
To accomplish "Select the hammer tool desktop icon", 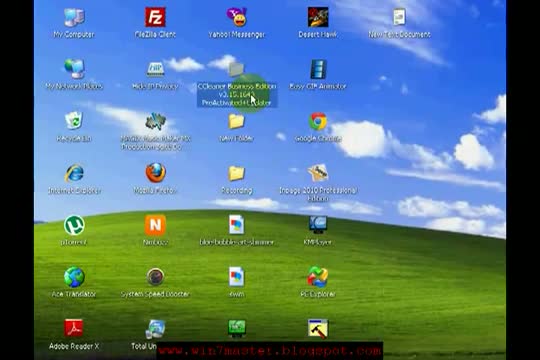I will [318, 329].
